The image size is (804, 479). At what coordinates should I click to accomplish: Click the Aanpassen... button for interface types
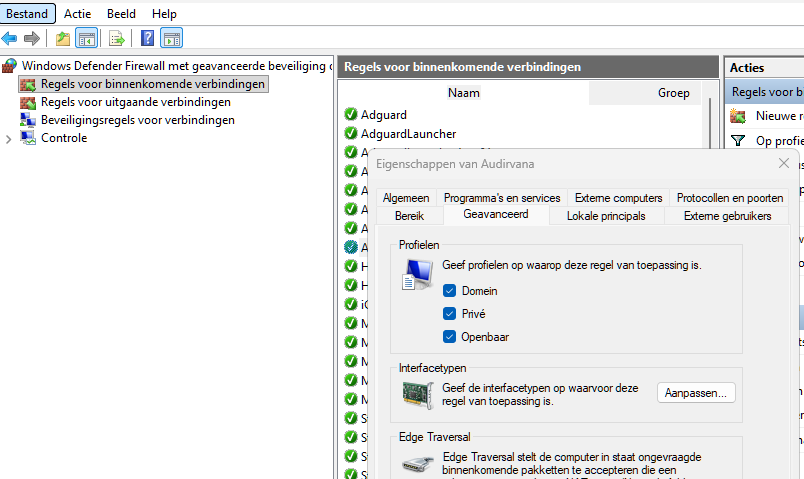[697, 393]
